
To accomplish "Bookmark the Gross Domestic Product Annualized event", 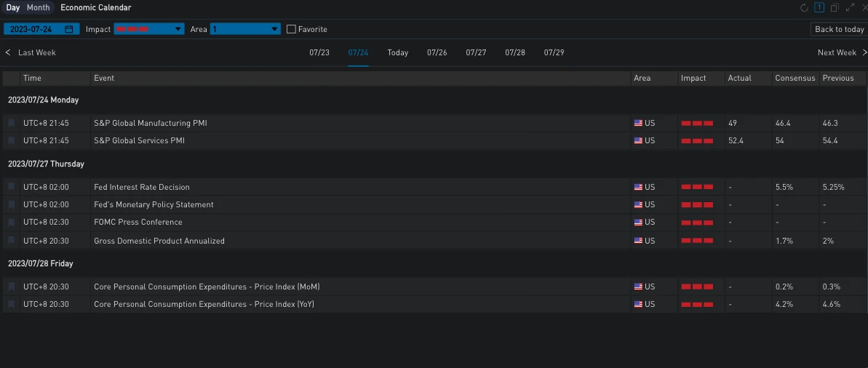I will click(12, 241).
